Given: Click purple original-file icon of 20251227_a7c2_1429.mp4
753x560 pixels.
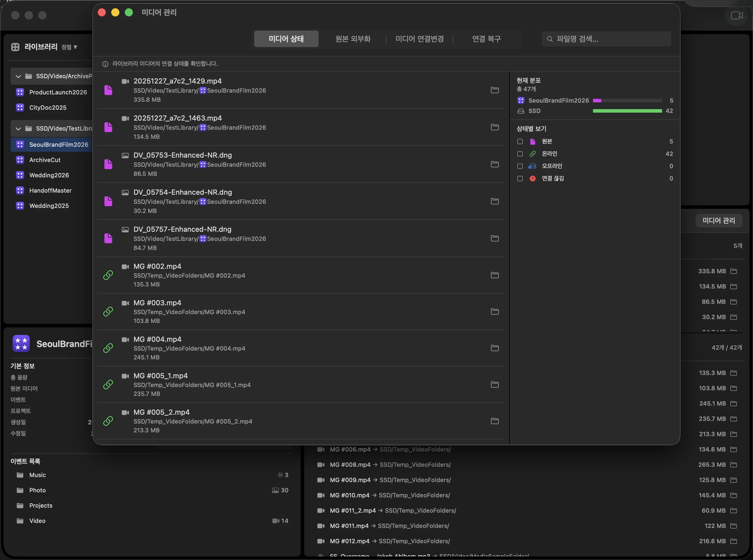Looking at the screenshot, I should (x=108, y=90).
